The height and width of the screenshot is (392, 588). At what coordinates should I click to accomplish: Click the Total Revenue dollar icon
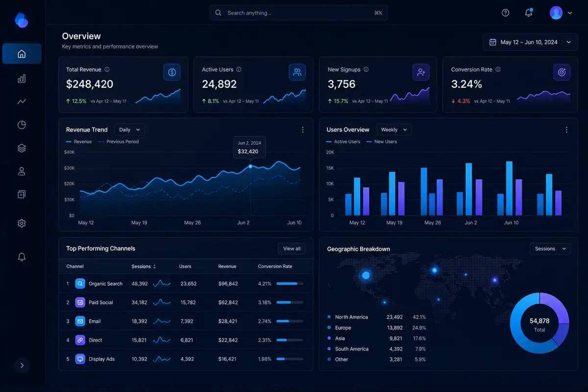tap(172, 73)
